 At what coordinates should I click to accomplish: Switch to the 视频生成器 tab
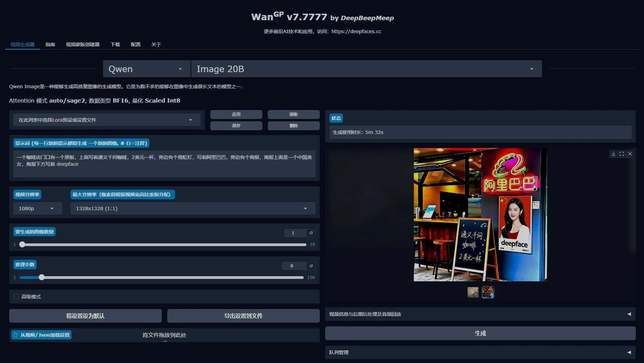tap(23, 44)
